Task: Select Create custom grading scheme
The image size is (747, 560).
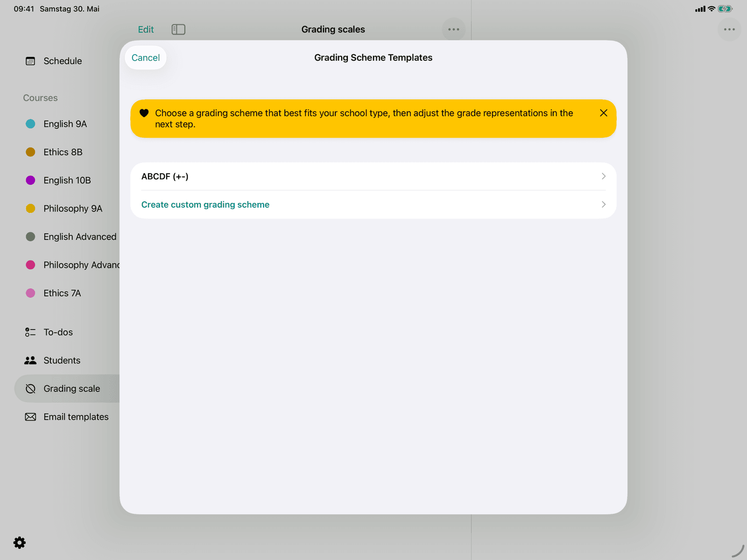Action: click(373, 204)
